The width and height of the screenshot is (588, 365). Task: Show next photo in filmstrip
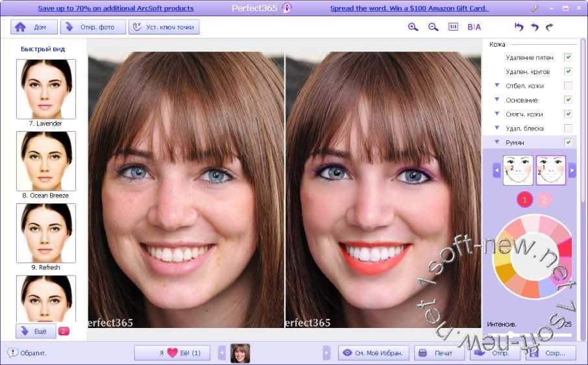coord(326,353)
